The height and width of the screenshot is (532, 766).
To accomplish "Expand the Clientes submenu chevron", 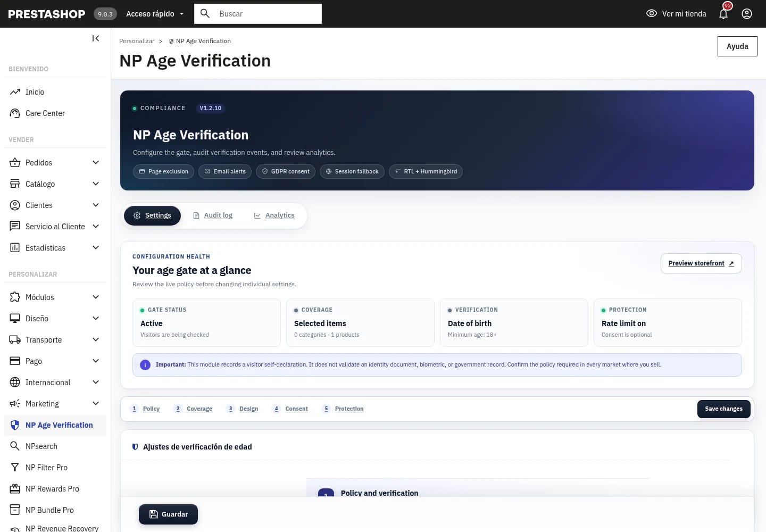I will coord(96,205).
